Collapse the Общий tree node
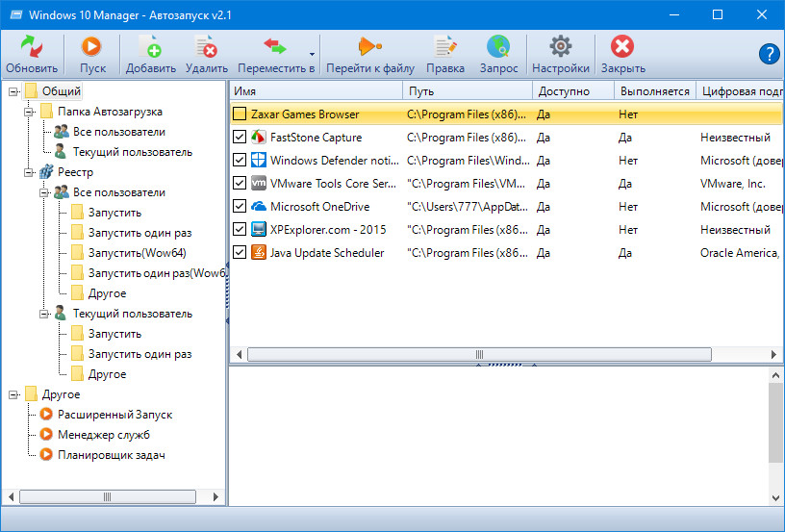 pos(13,91)
